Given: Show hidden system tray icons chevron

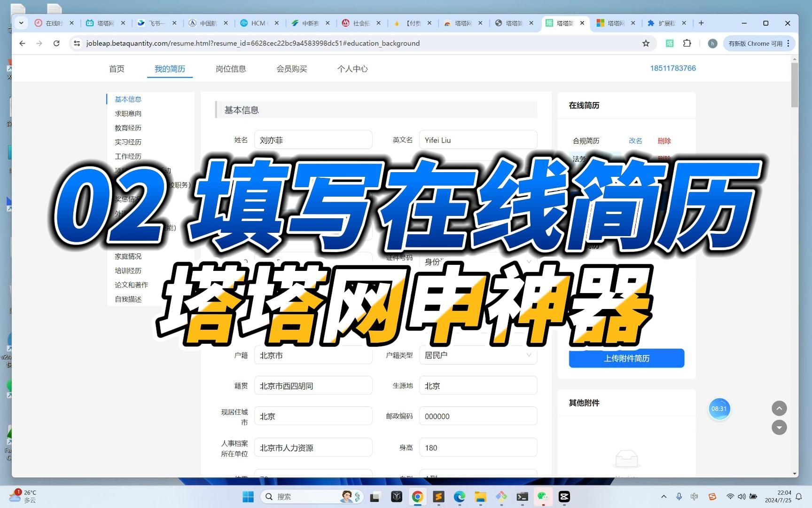Looking at the screenshot, I should pos(664,496).
